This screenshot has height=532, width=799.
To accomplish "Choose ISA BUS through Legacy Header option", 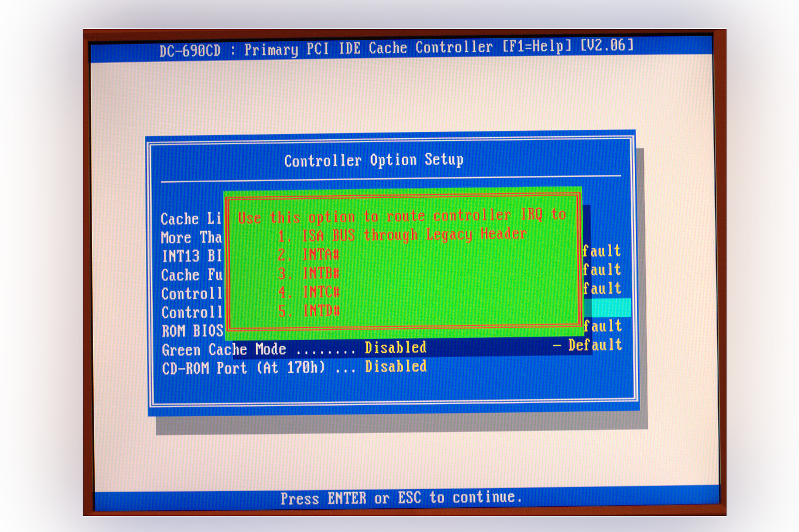I will click(x=402, y=235).
